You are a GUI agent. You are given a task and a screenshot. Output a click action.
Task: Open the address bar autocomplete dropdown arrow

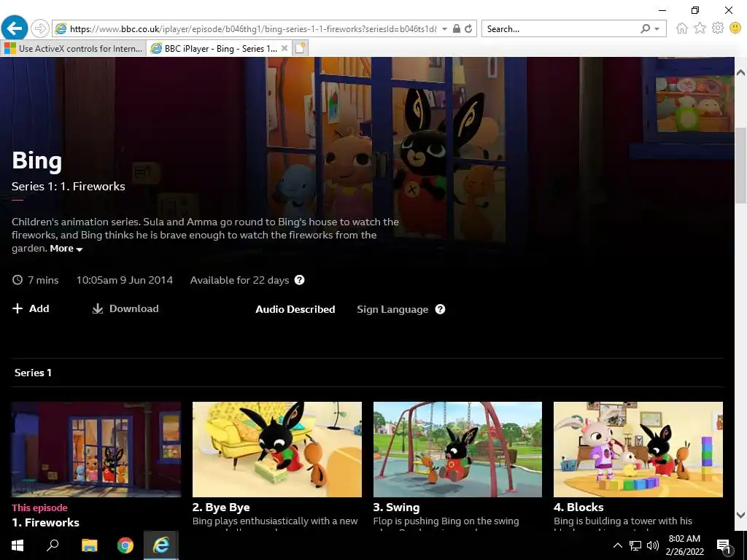point(444,29)
